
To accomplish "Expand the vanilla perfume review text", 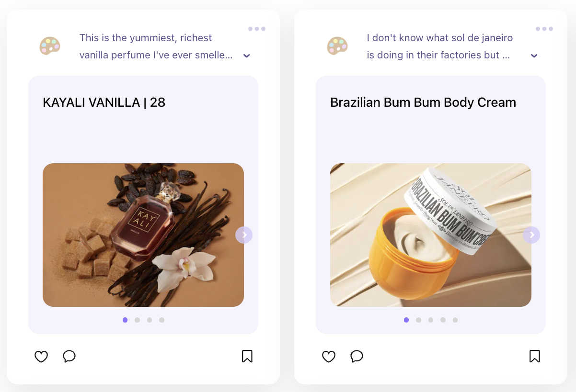I will coord(247,56).
